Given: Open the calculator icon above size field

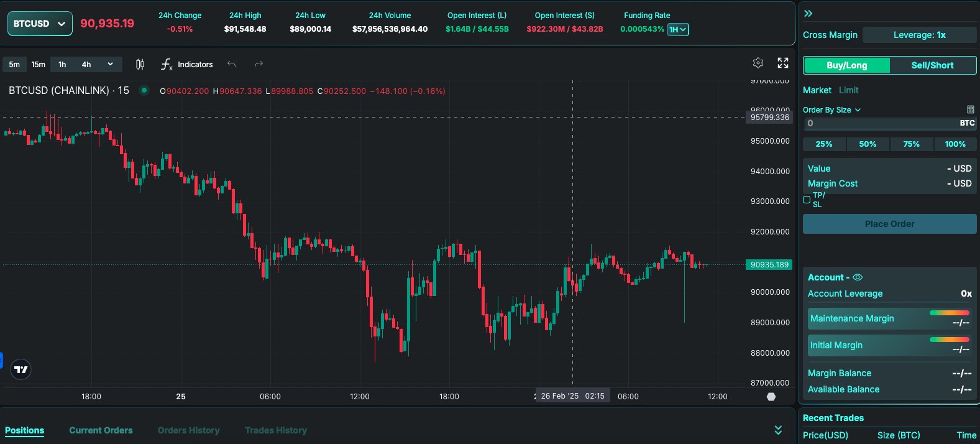Looking at the screenshot, I should pyautogui.click(x=971, y=109).
